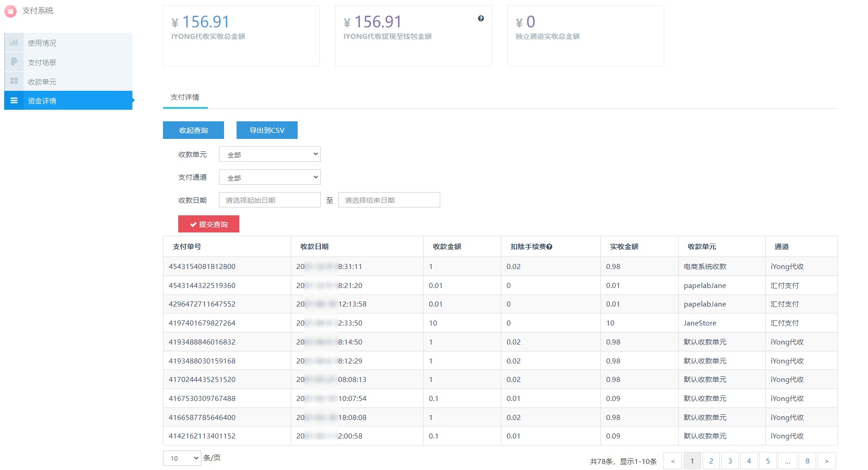Click order number 4166587785646400
868x470 pixels.
pyautogui.click(x=202, y=418)
